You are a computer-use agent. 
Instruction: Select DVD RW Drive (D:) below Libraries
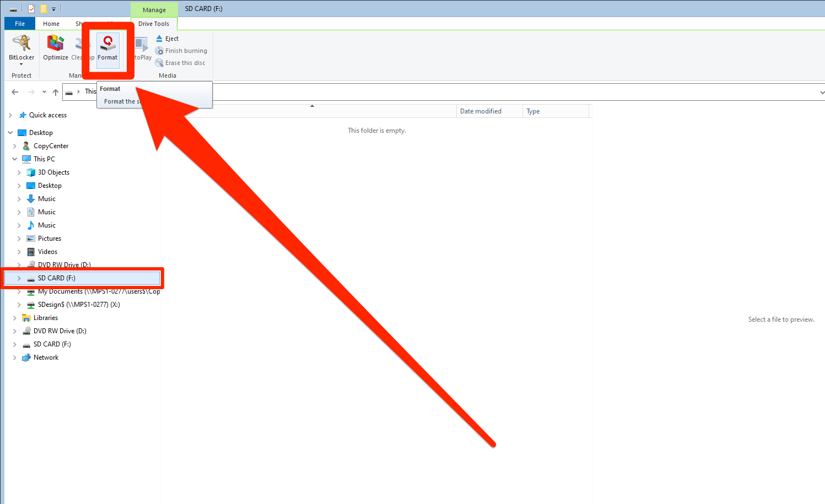[x=60, y=331]
